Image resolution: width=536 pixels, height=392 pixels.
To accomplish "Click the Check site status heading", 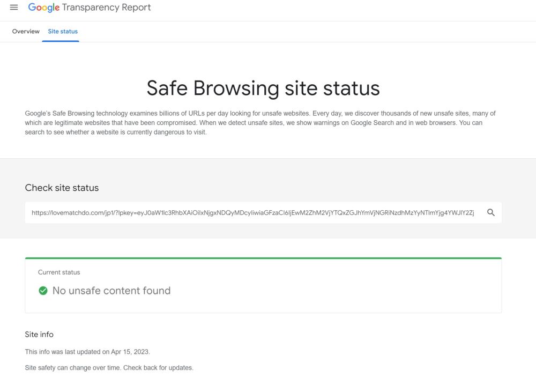I will 62,188.
